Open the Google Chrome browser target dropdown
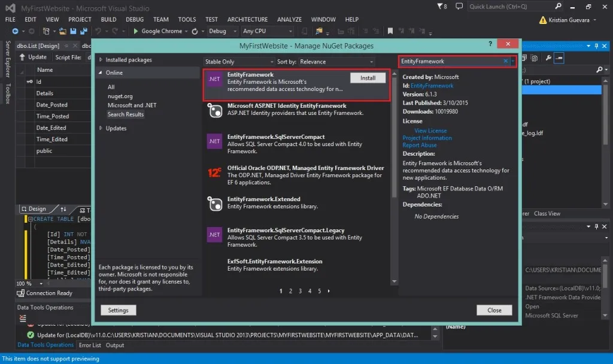The height and width of the screenshot is (364, 613). (186, 31)
